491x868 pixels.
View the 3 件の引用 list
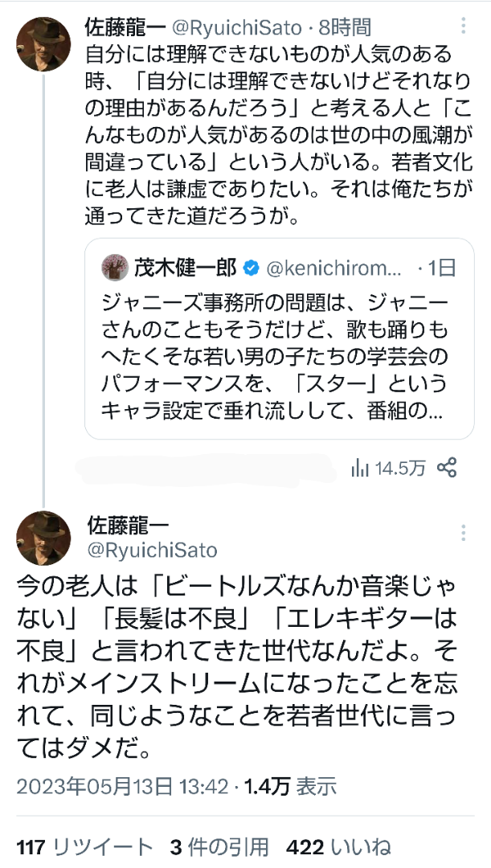click(x=219, y=846)
